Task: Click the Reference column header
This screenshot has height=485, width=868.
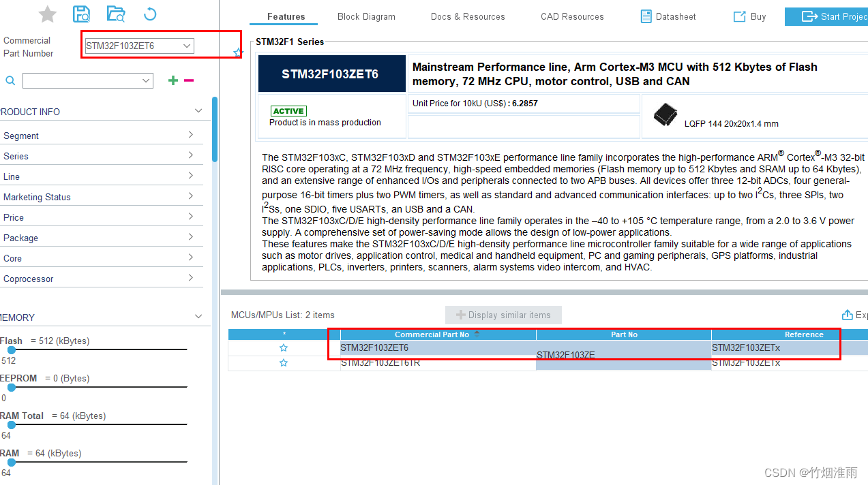Action: [790, 334]
